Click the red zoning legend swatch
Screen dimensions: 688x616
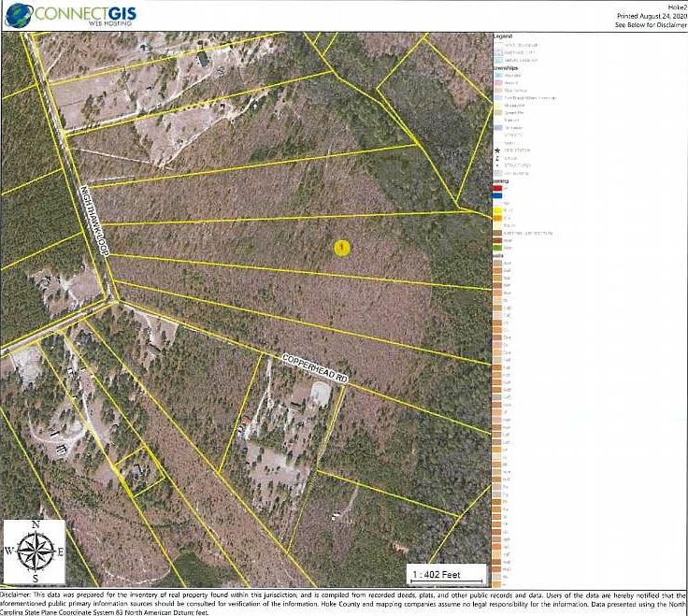(497, 188)
